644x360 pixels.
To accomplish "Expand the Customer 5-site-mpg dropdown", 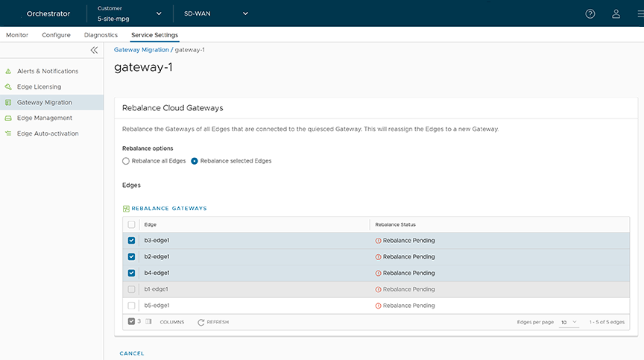I will click(159, 13).
